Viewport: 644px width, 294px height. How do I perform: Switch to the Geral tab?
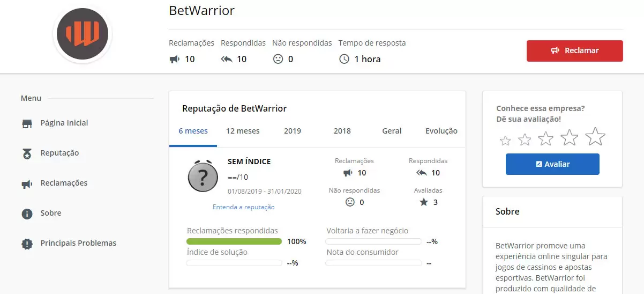392,131
